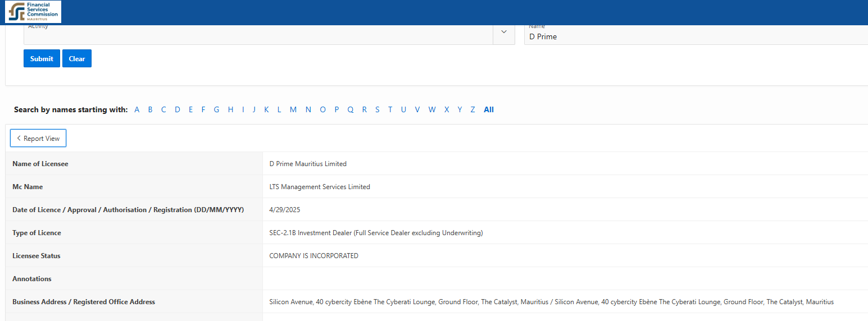Filter names starting with letter A
868x321 pixels.
137,109
